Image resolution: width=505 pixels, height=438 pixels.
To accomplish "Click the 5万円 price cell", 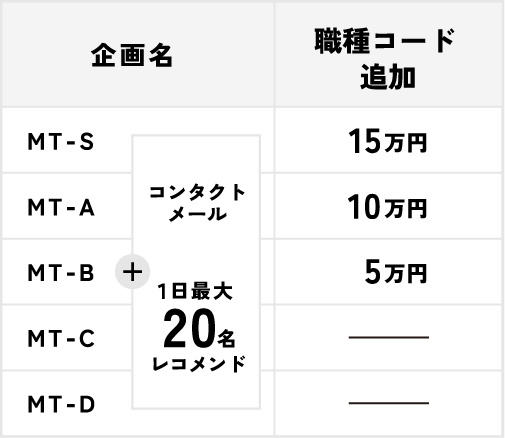I will tap(396, 272).
